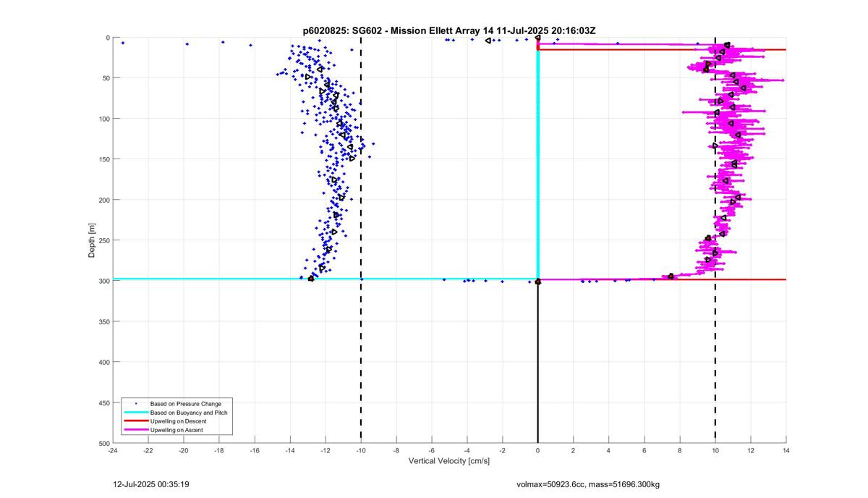868x498 pixels.
Task: Click depth-axis tick label '200'
Action: pos(103,200)
